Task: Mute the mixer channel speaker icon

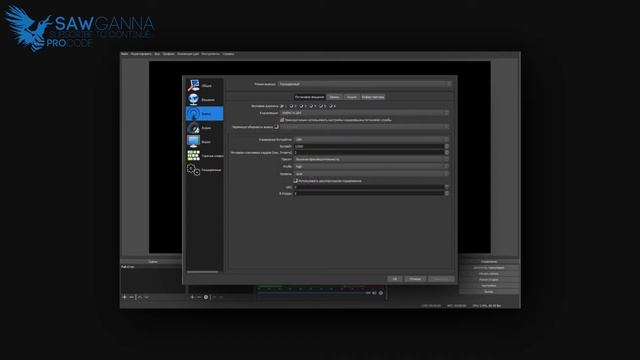Action: 374,293
